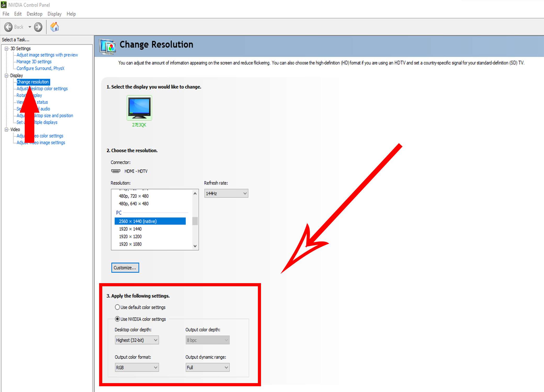Click the resolution list scroll down arrow
The height and width of the screenshot is (392, 544).
(195, 246)
